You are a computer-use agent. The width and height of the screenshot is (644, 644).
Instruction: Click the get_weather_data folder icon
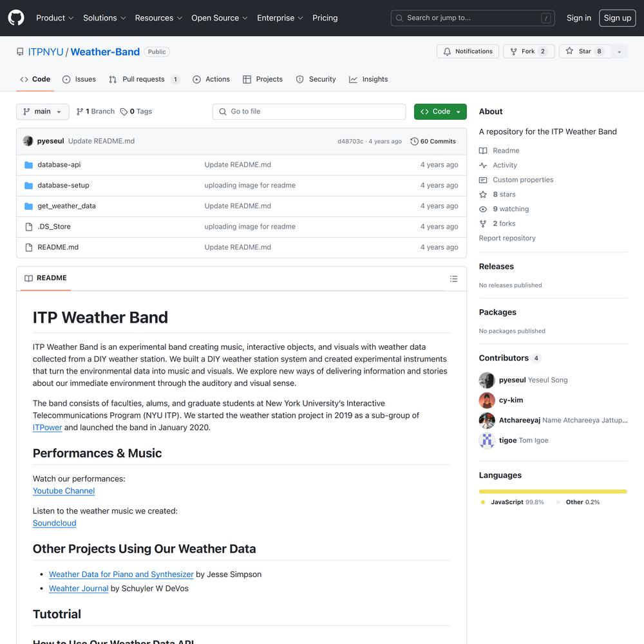28,206
